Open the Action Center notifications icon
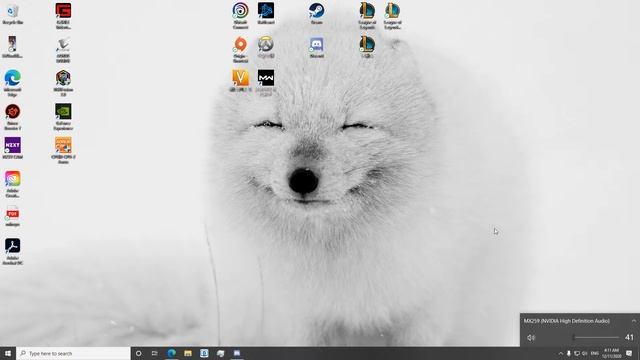The width and height of the screenshot is (640, 360). pyautogui.click(x=629, y=353)
